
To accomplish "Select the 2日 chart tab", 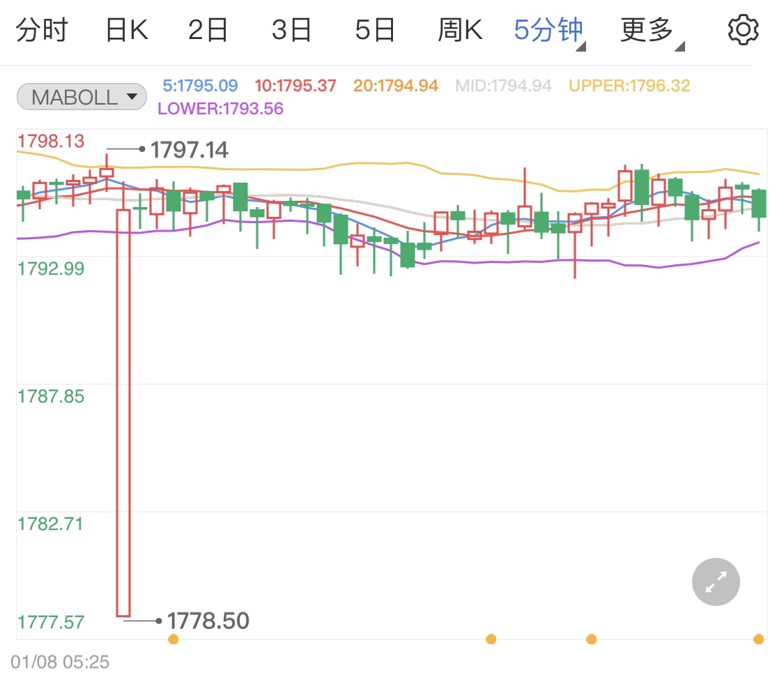I will coord(208,29).
